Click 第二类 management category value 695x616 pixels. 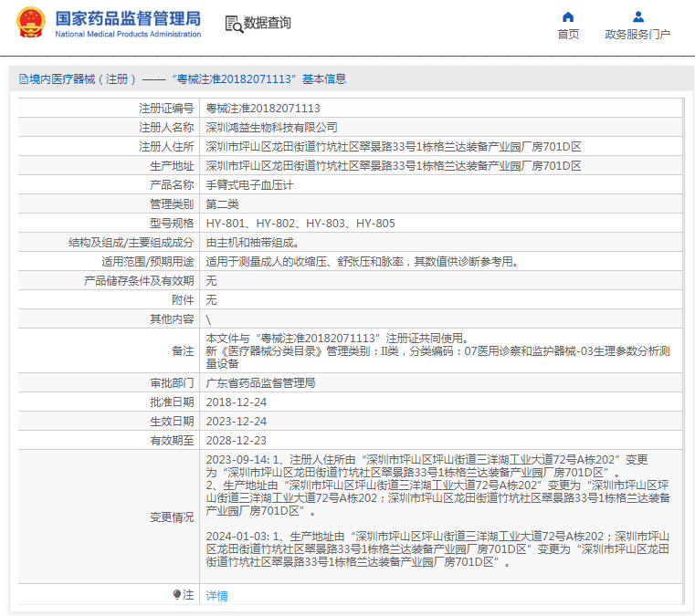click(x=223, y=204)
